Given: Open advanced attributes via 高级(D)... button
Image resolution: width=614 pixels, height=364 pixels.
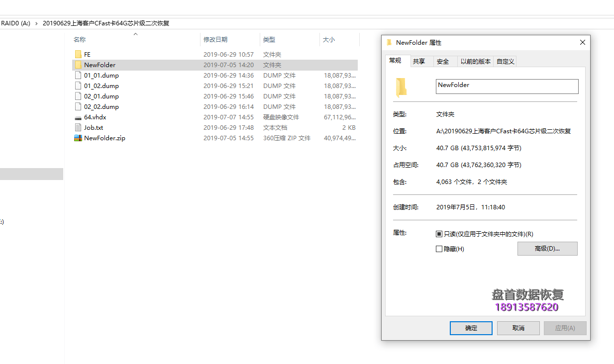Looking at the screenshot, I should 547,249.
